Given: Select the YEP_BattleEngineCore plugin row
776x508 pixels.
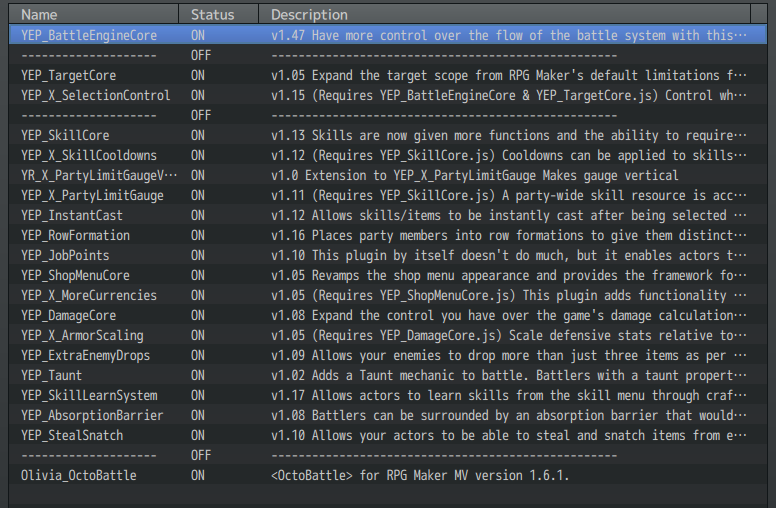Looking at the screenshot, I should pos(388,35).
